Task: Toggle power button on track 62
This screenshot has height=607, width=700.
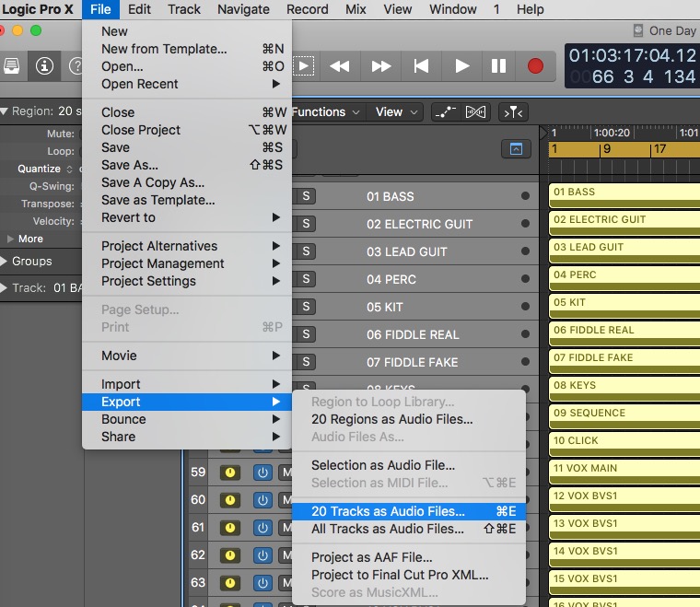Action: pyautogui.click(x=262, y=555)
